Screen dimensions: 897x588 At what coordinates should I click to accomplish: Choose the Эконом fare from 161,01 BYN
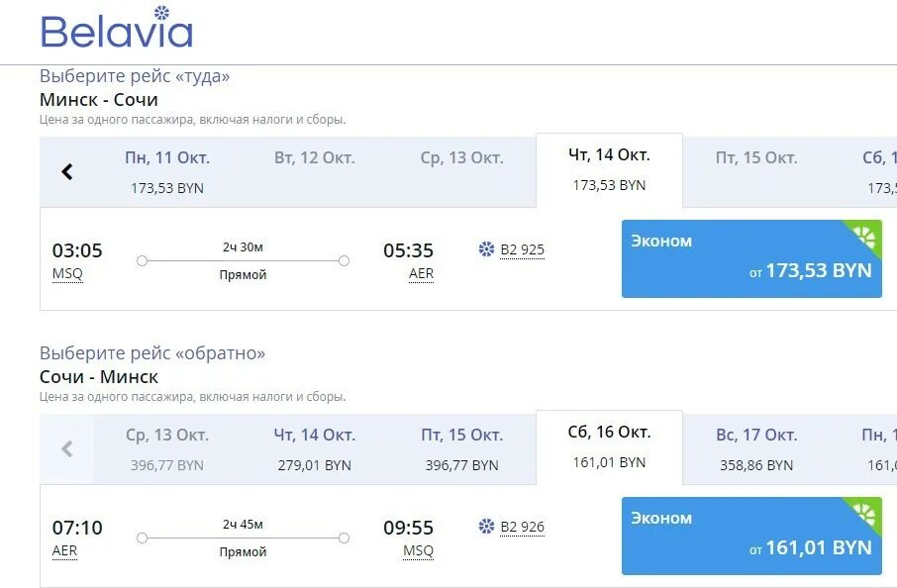tap(751, 536)
